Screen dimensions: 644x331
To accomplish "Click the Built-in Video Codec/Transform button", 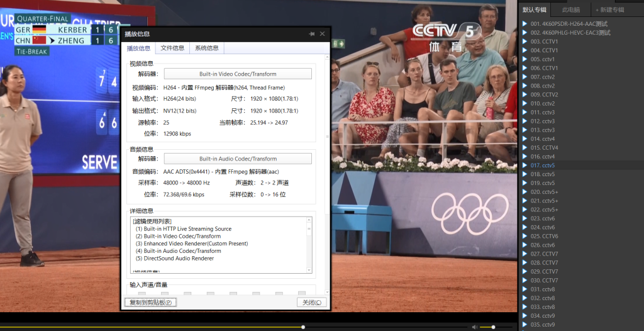I will pos(238,74).
